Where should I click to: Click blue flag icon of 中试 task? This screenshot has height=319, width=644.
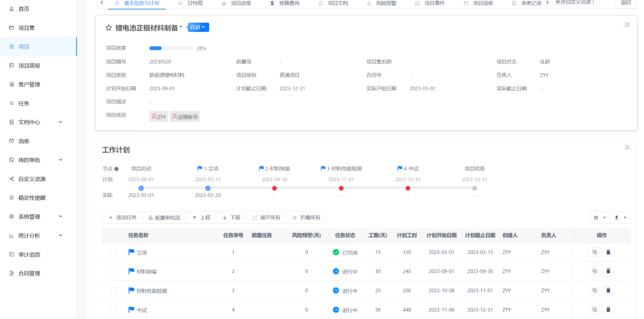pos(131,310)
